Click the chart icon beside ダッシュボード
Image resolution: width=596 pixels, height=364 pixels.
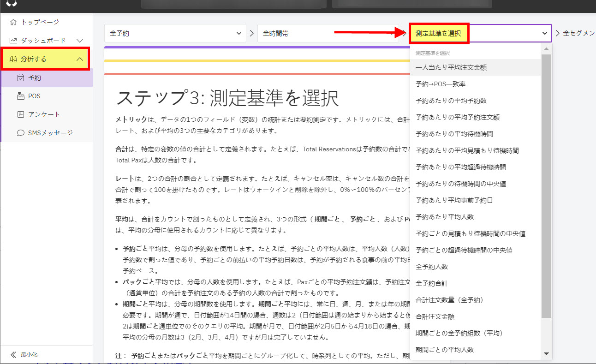click(x=13, y=41)
